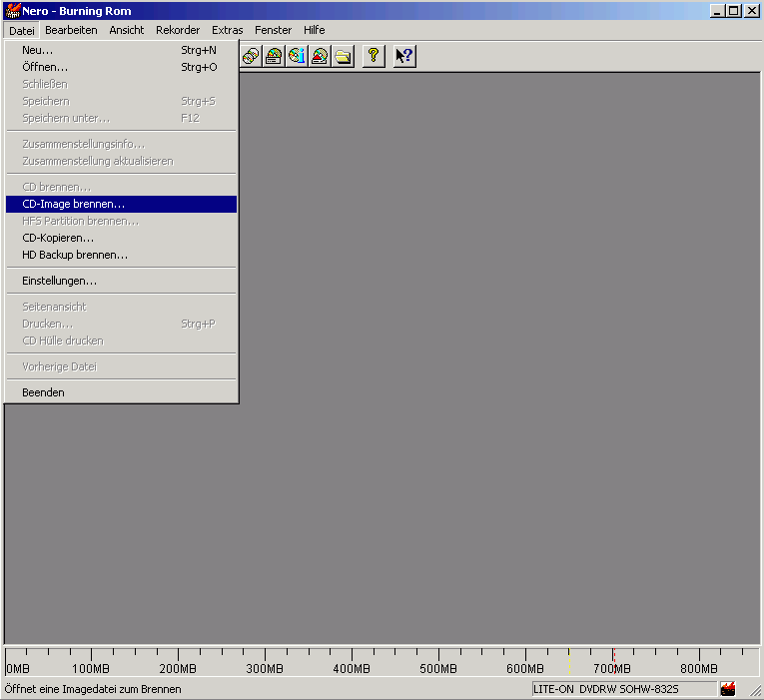Open CD info via disc icon with 'i'
Screen dimensions: 764x700
point(297,56)
